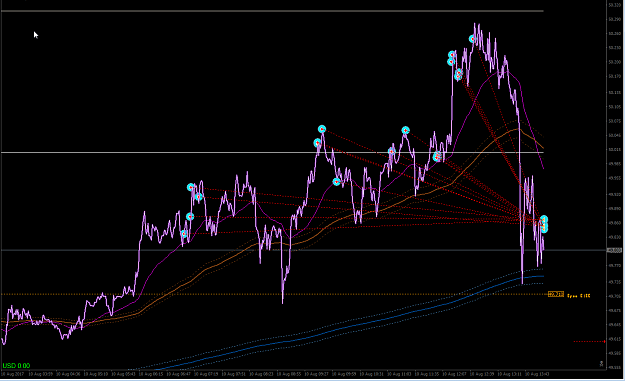Click the trade marker at the chart's highest peak

pos(472,39)
